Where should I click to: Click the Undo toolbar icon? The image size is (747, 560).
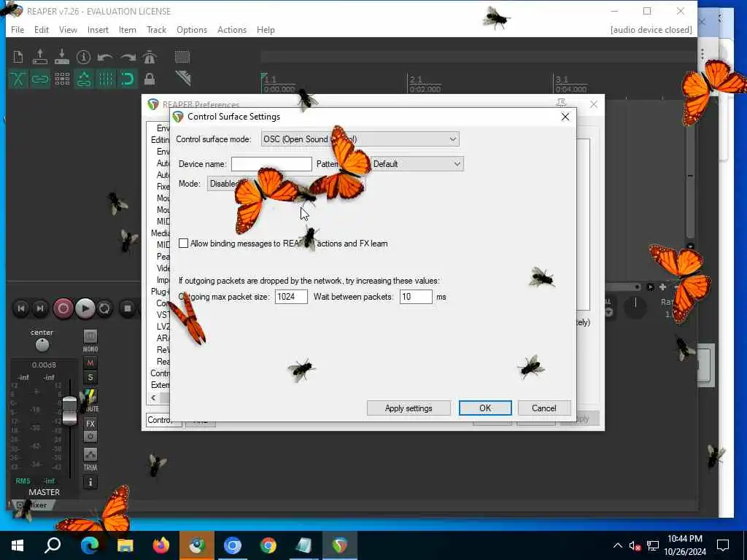click(x=105, y=57)
